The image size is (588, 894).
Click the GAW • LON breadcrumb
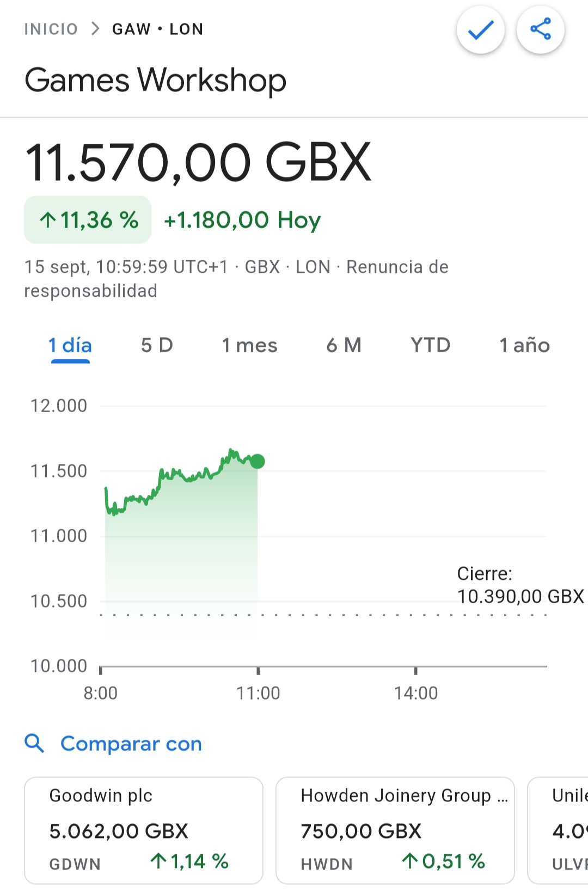(158, 29)
